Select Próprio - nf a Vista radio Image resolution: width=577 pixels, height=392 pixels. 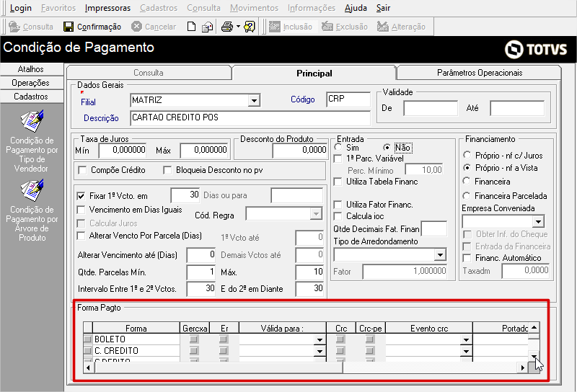(467, 168)
